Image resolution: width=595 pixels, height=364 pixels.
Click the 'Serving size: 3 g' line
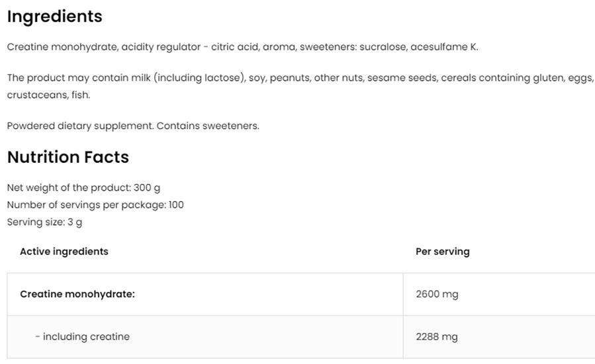(x=45, y=222)
